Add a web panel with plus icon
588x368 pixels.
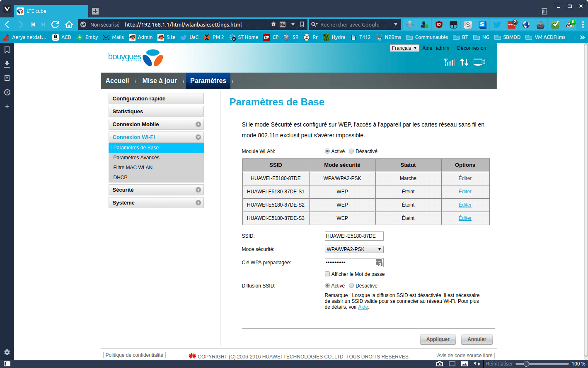coord(7,106)
